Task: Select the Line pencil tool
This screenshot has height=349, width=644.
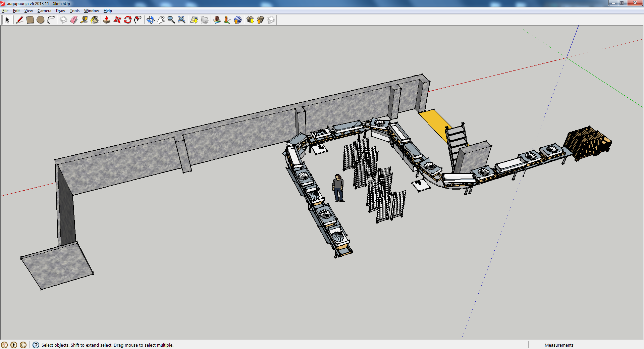Action: [x=19, y=20]
